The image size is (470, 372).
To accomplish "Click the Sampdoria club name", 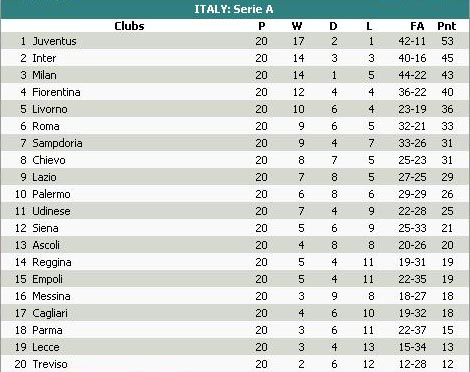I will point(57,143).
